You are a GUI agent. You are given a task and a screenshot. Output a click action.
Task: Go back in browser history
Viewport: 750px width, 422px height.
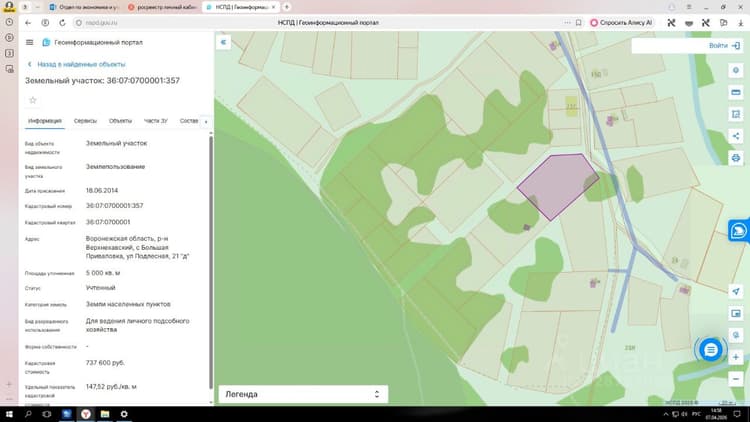(x=28, y=22)
